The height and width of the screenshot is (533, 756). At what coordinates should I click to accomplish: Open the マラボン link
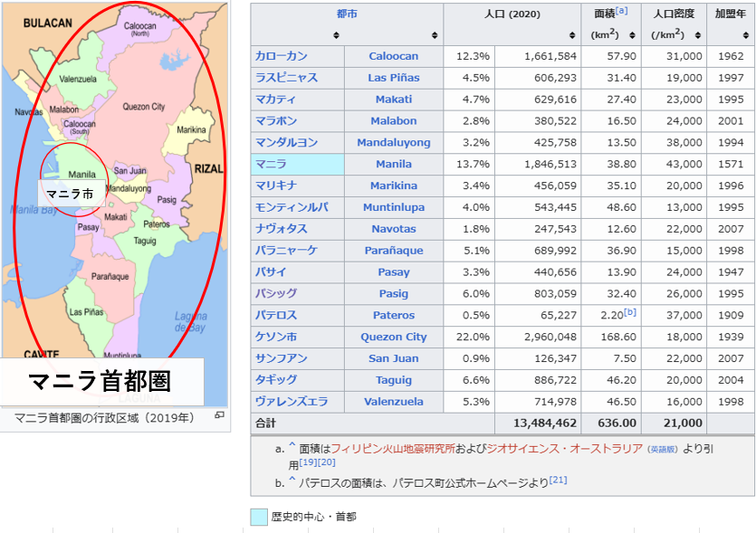tap(276, 121)
